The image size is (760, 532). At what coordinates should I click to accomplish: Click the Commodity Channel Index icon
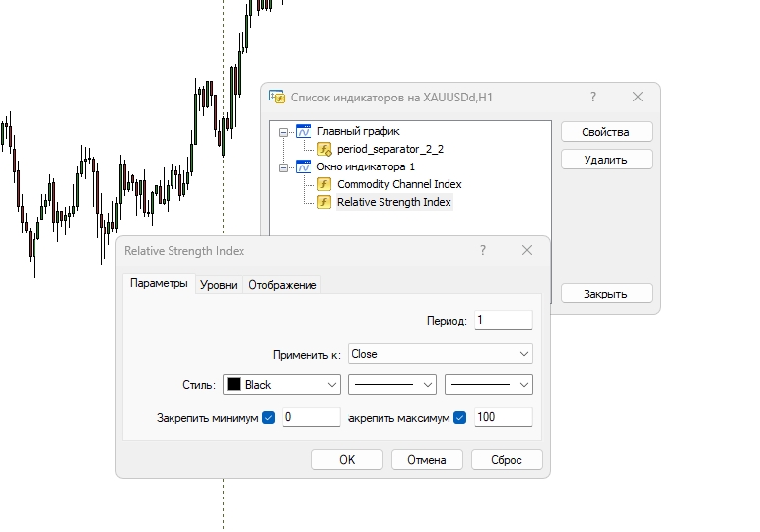[324, 184]
